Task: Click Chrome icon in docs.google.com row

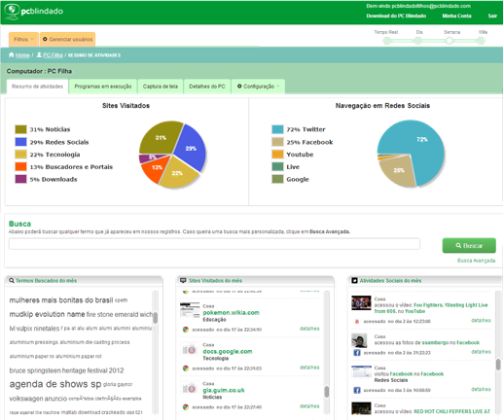Action: [186, 368]
